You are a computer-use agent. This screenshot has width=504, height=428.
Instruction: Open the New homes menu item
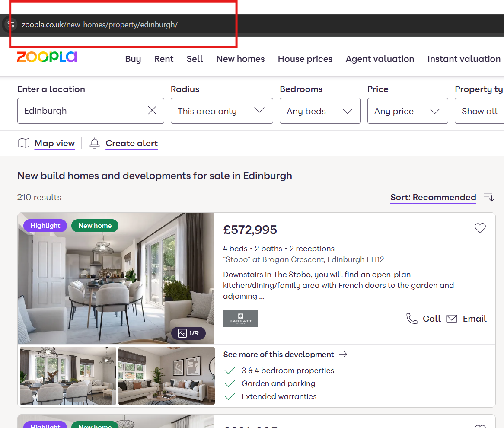pos(240,59)
